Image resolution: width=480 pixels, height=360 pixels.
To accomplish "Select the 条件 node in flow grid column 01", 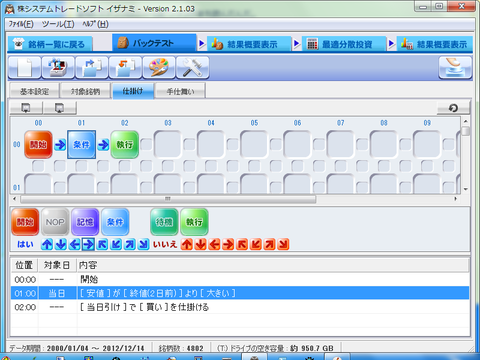I will tap(82, 144).
